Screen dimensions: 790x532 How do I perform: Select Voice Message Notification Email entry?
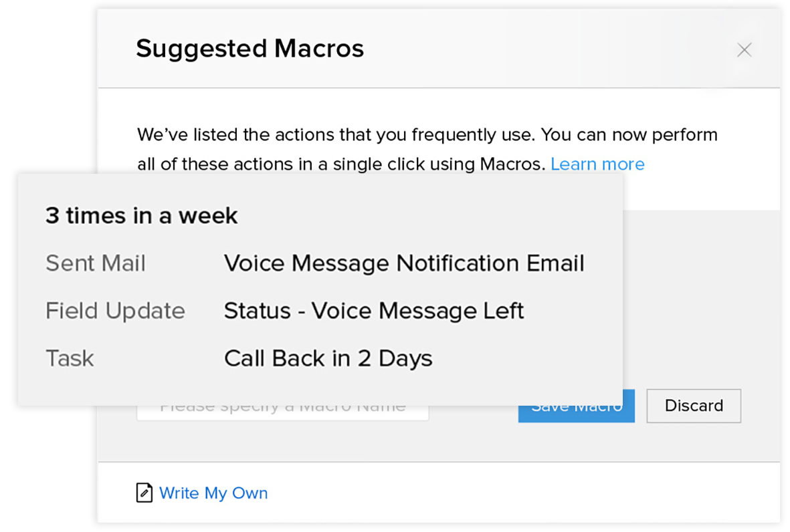click(x=404, y=263)
